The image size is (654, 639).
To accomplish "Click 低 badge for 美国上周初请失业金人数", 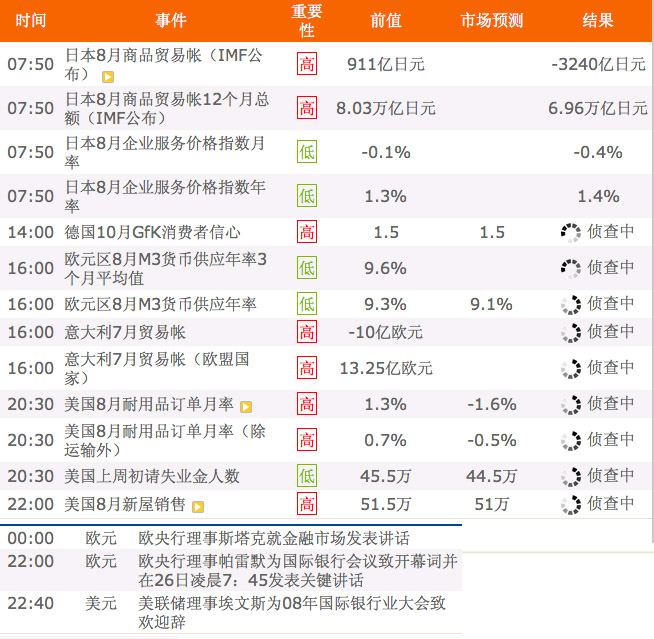I will pos(307,475).
